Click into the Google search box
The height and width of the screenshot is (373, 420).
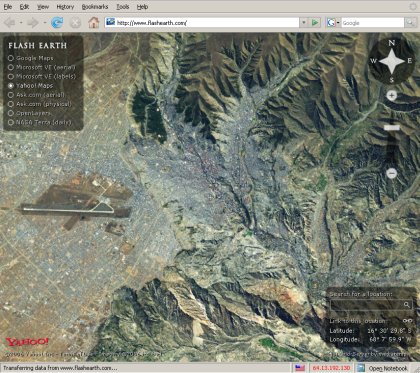[372, 23]
